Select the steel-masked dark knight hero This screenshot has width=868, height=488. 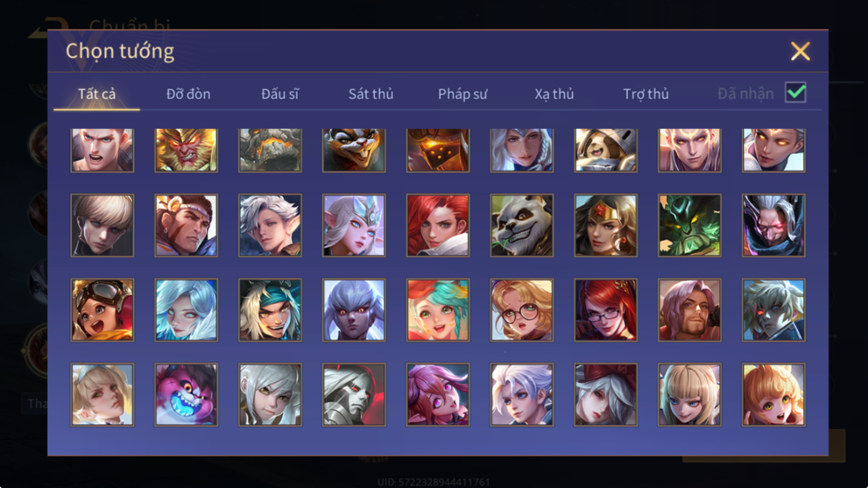[x=354, y=395]
